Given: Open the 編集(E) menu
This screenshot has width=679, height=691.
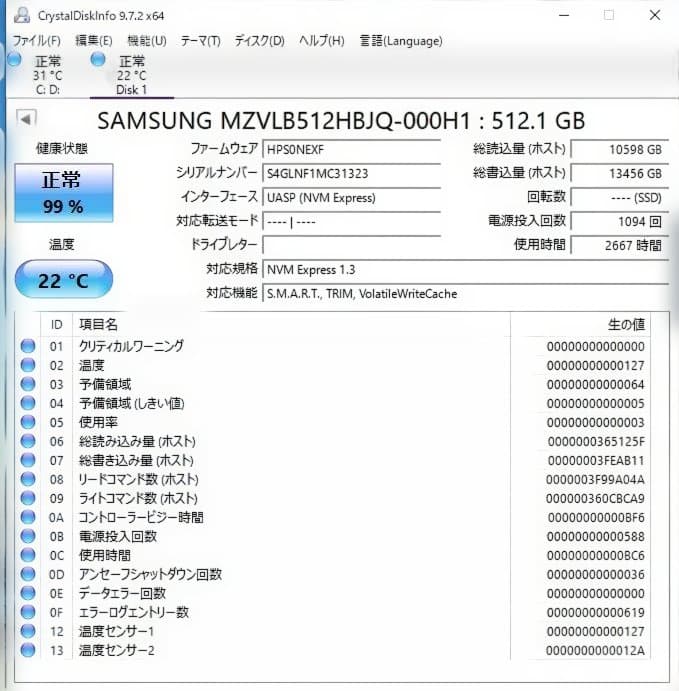Looking at the screenshot, I should point(93,41).
